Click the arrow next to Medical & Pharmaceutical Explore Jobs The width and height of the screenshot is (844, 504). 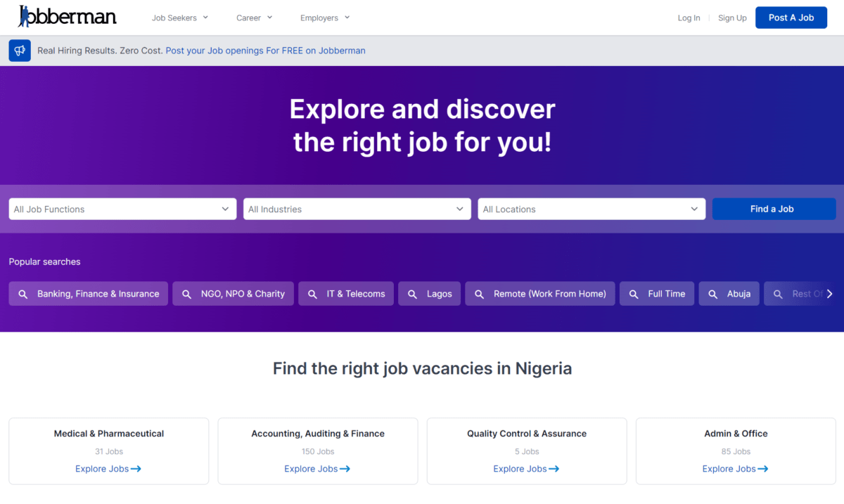[136, 469]
